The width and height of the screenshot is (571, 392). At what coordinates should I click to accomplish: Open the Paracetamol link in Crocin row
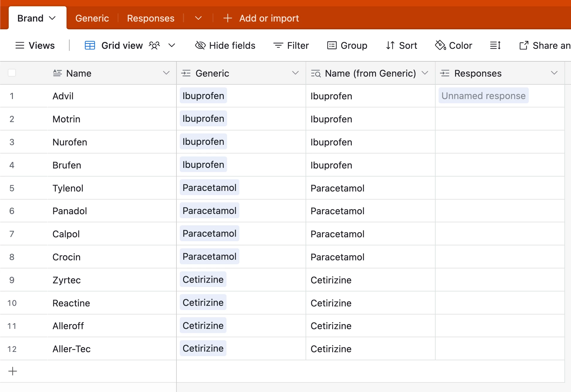click(x=209, y=256)
